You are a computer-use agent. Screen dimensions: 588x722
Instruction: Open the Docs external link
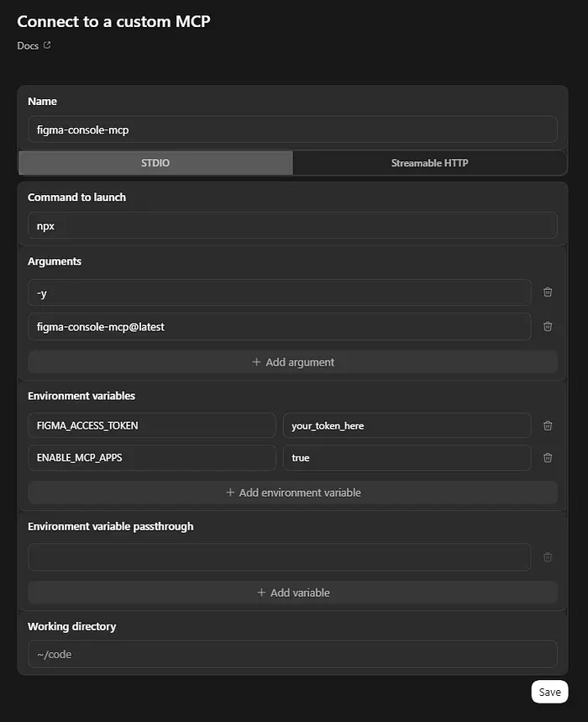tap(34, 45)
